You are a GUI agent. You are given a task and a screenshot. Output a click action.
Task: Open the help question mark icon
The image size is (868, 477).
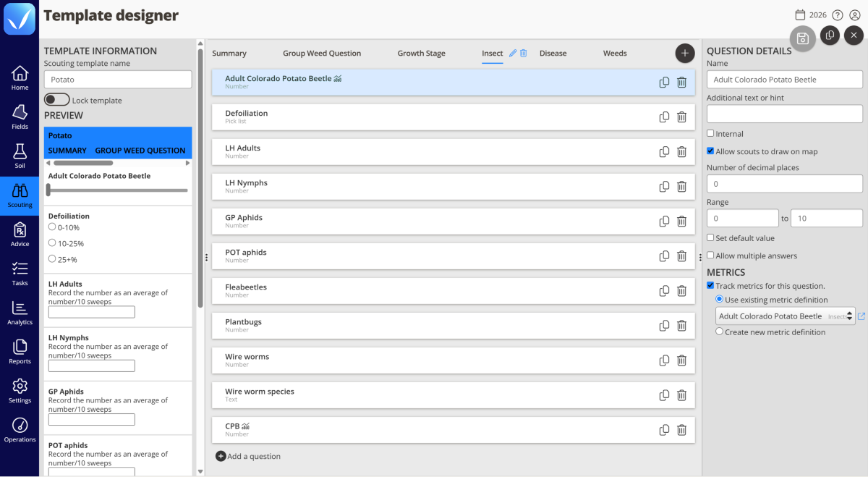(x=838, y=15)
